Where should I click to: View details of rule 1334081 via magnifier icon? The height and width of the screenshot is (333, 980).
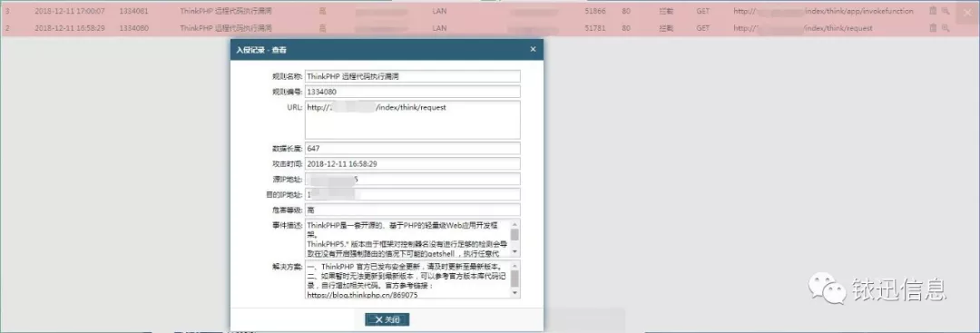pyautogui.click(x=946, y=11)
